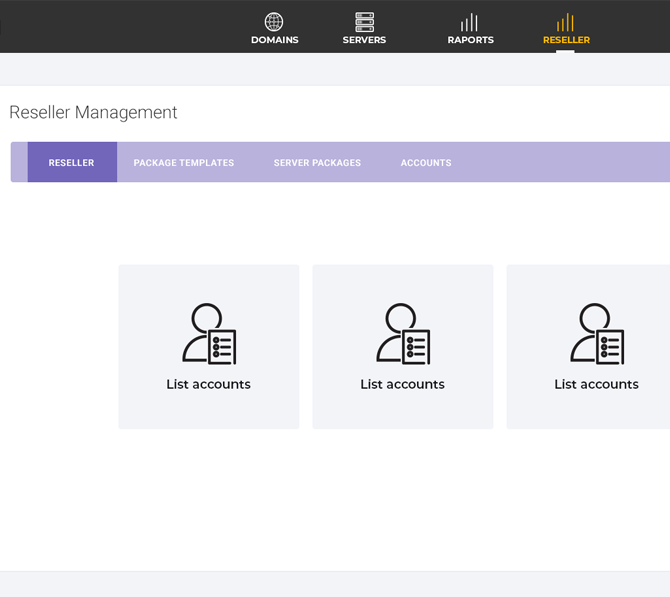Click the Raports bar chart icon
670x597 pixels.
click(469, 22)
